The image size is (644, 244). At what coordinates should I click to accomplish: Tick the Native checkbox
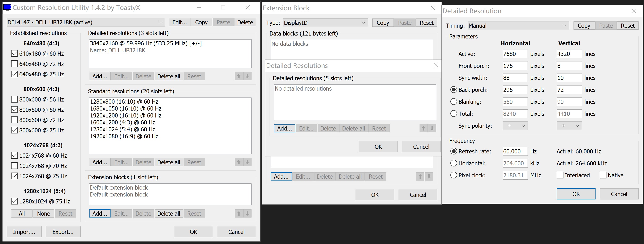pyautogui.click(x=603, y=175)
